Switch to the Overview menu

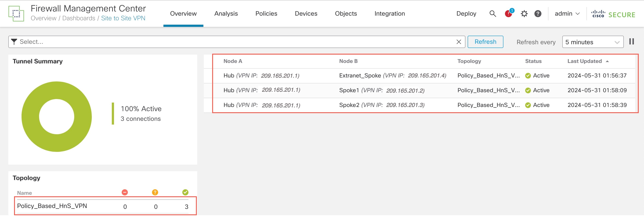click(183, 13)
